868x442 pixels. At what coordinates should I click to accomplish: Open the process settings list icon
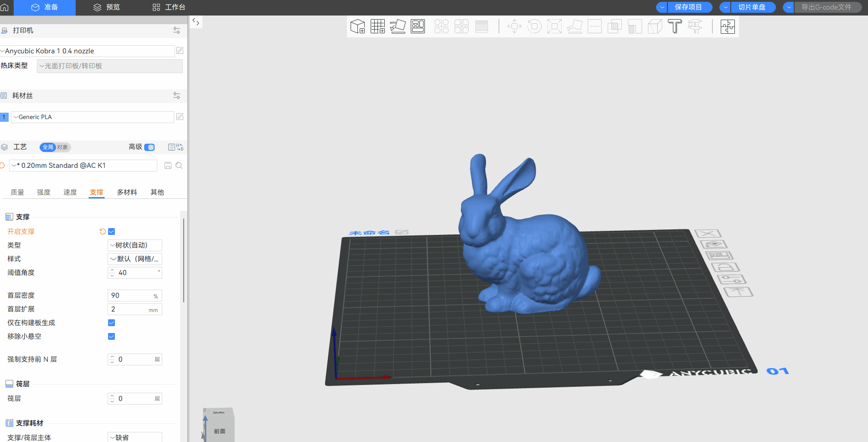[x=171, y=147]
